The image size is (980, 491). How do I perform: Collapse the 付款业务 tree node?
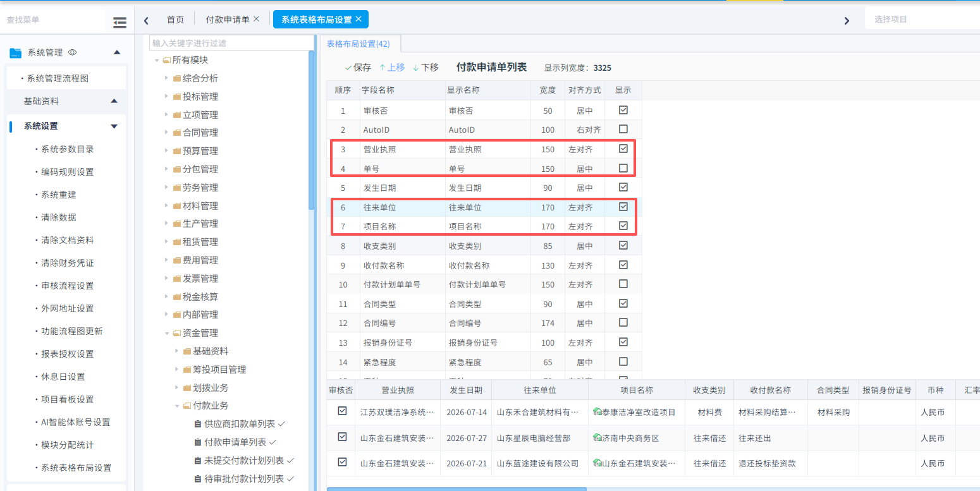(x=177, y=406)
